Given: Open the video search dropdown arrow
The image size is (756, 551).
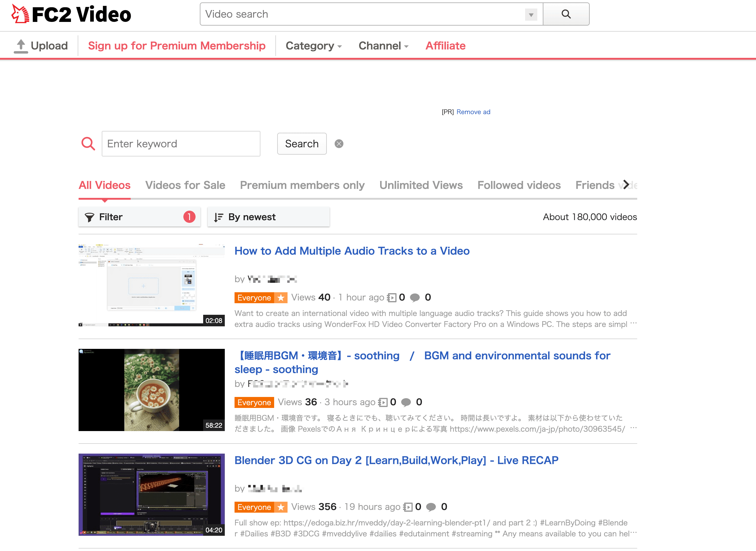Looking at the screenshot, I should click(x=531, y=15).
